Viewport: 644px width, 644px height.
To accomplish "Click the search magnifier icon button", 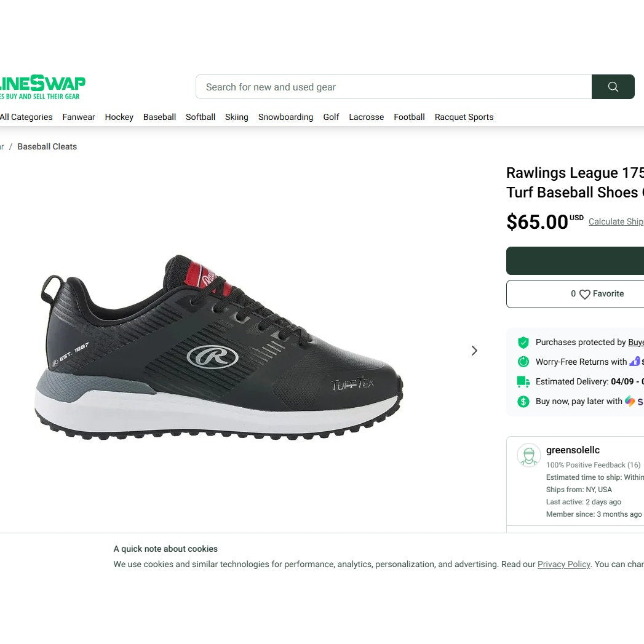I will click(x=613, y=87).
